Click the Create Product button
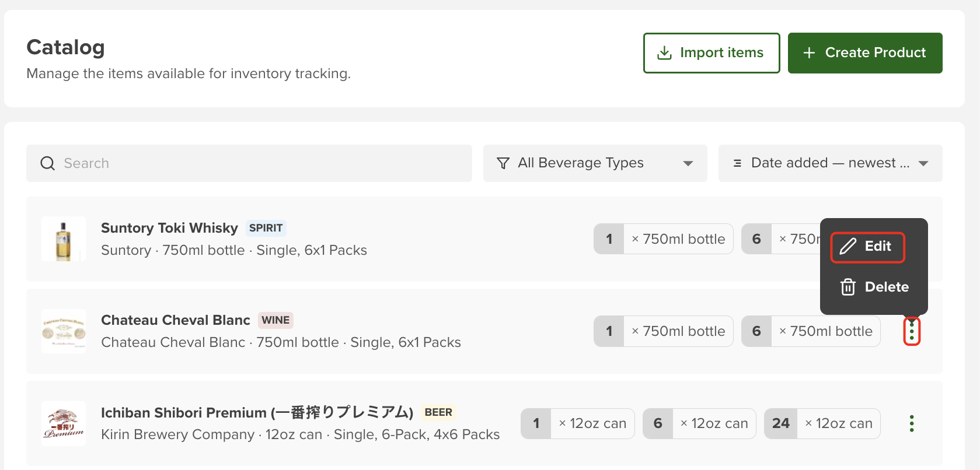This screenshot has width=980, height=470. point(865,53)
